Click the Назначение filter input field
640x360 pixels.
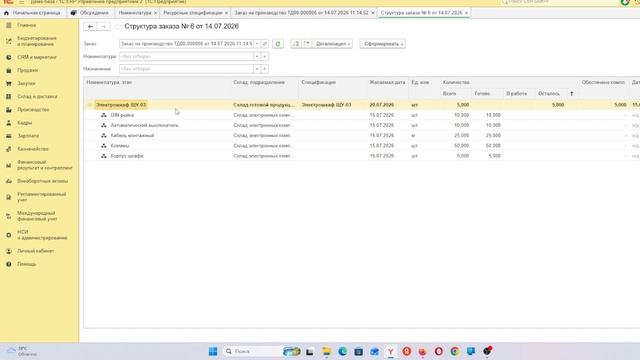[186, 69]
